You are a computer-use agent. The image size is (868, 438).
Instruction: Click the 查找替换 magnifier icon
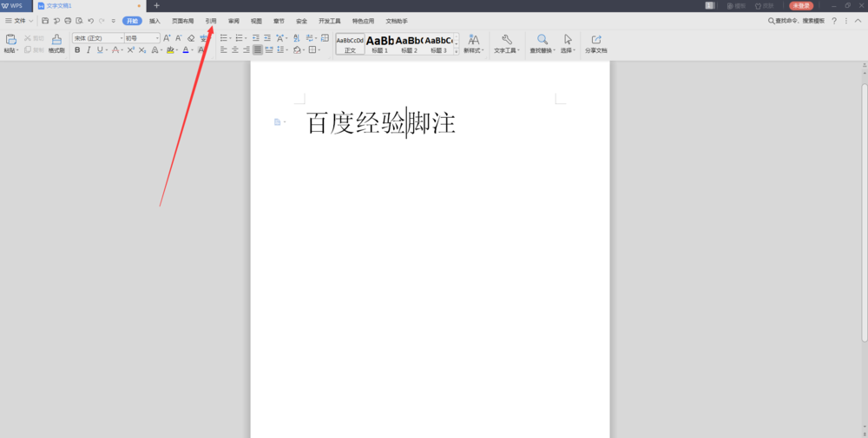(x=542, y=40)
